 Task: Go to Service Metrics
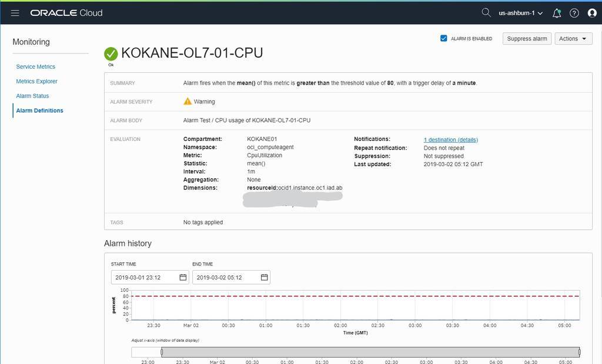[x=36, y=67]
